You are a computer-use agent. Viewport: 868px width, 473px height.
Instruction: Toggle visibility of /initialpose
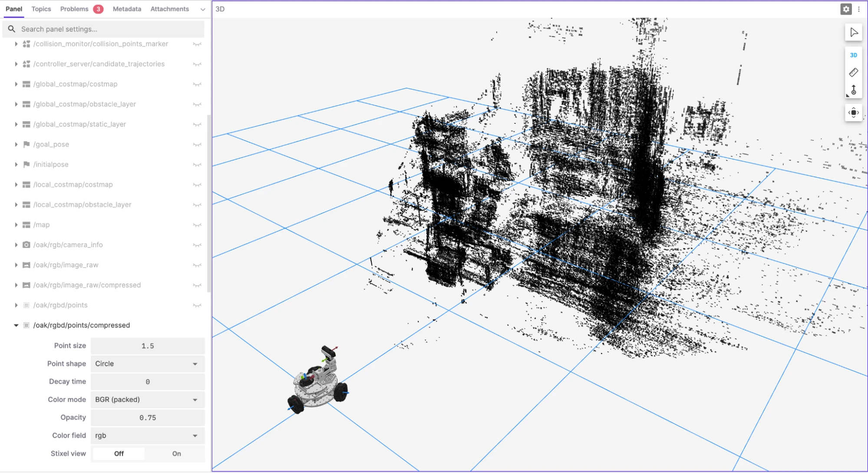tap(197, 165)
